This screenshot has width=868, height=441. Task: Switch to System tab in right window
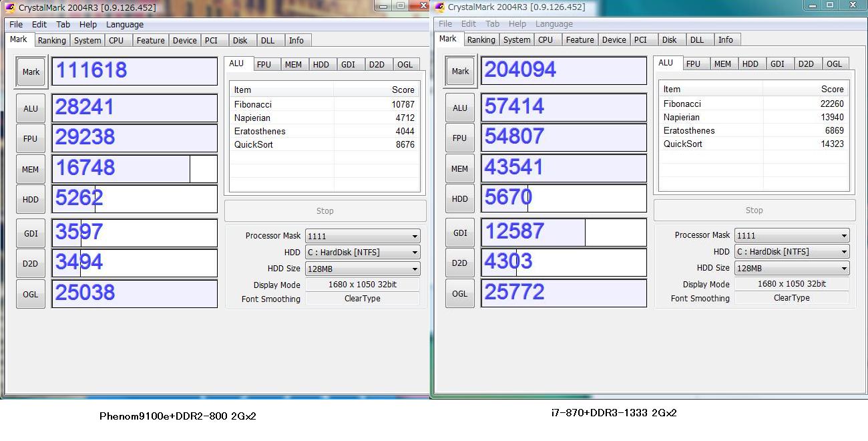[x=517, y=39]
